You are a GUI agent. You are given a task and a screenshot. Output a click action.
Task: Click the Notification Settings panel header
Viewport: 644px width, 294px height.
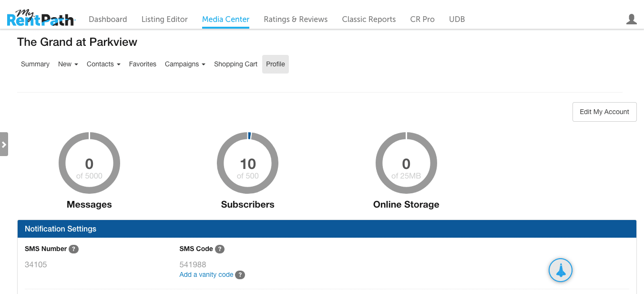(x=327, y=229)
